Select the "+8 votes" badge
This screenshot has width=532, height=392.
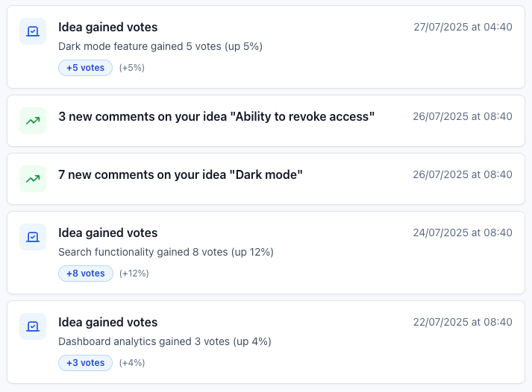(x=86, y=274)
